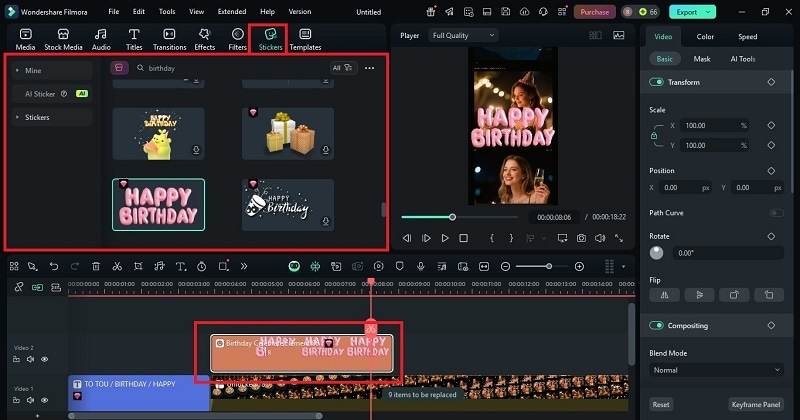Screen dimensions: 800x420
Task: Mute the Video 2 track
Action: click(x=31, y=359)
